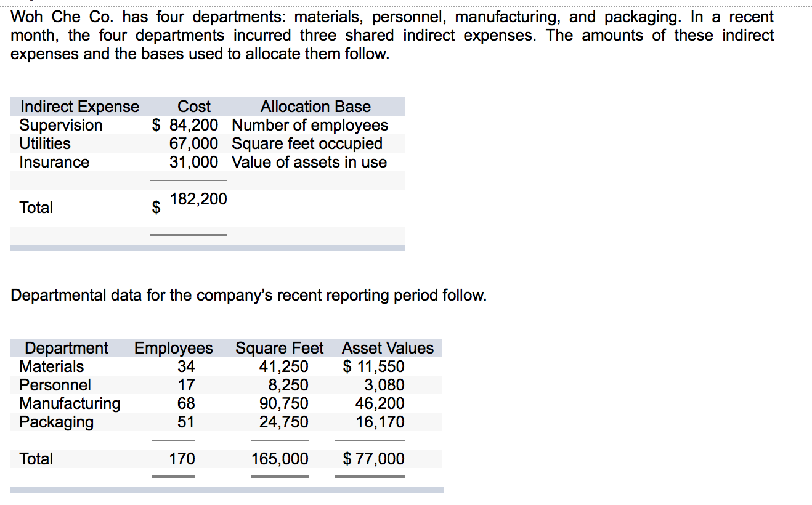Select the 'Supervision' row label

(61, 125)
